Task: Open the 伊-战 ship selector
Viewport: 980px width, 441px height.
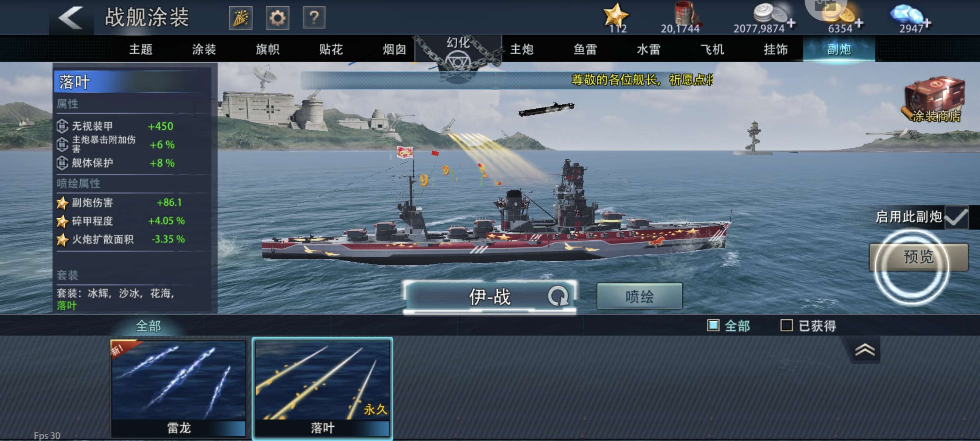Action: click(490, 297)
